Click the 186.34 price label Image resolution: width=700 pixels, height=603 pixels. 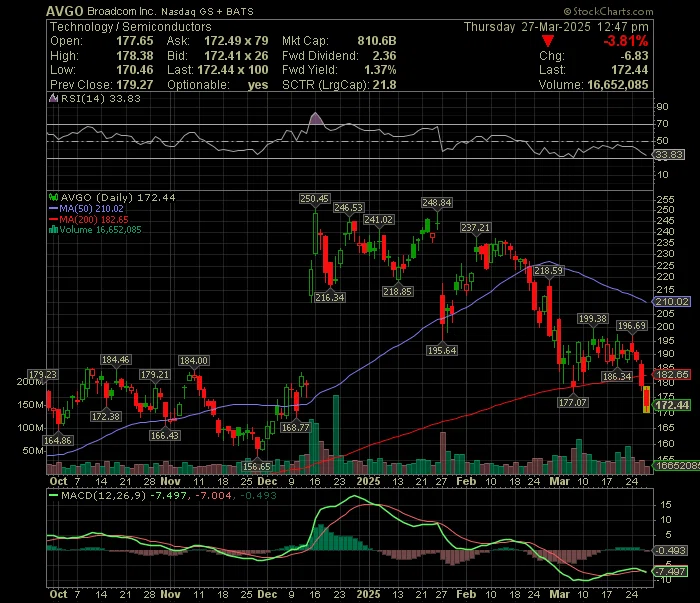[617, 377]
